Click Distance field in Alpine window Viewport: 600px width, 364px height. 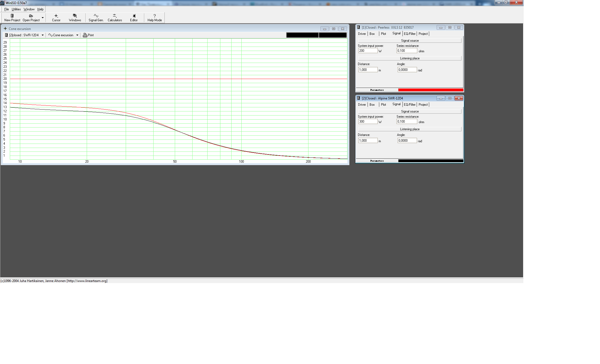[368, 141]
